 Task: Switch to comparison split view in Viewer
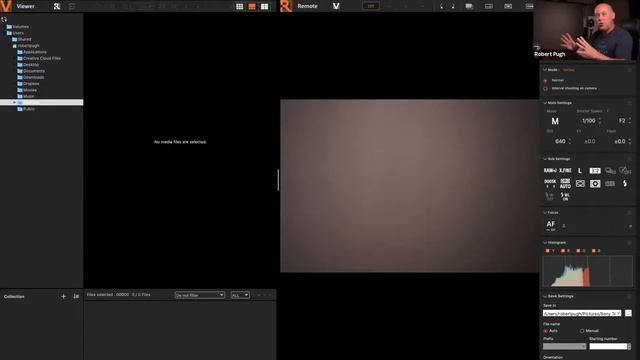pyautogui.click(x=264, y=7)
